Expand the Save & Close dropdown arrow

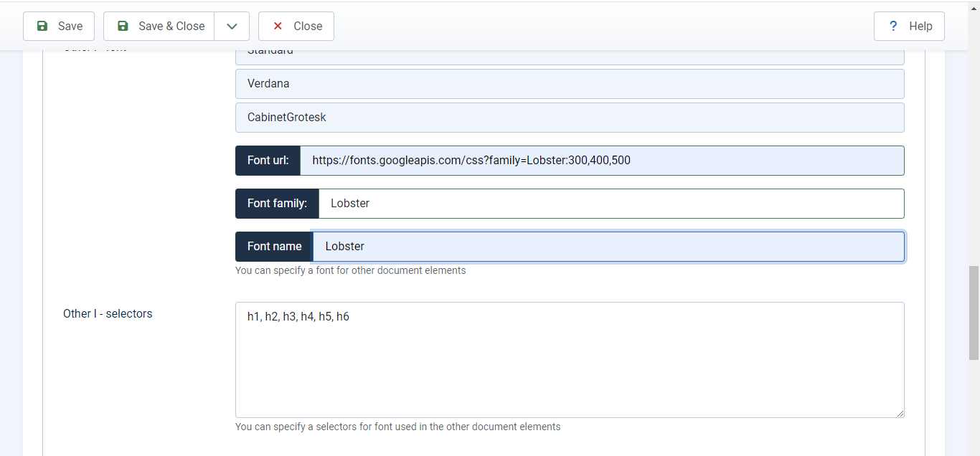(232, 27)
